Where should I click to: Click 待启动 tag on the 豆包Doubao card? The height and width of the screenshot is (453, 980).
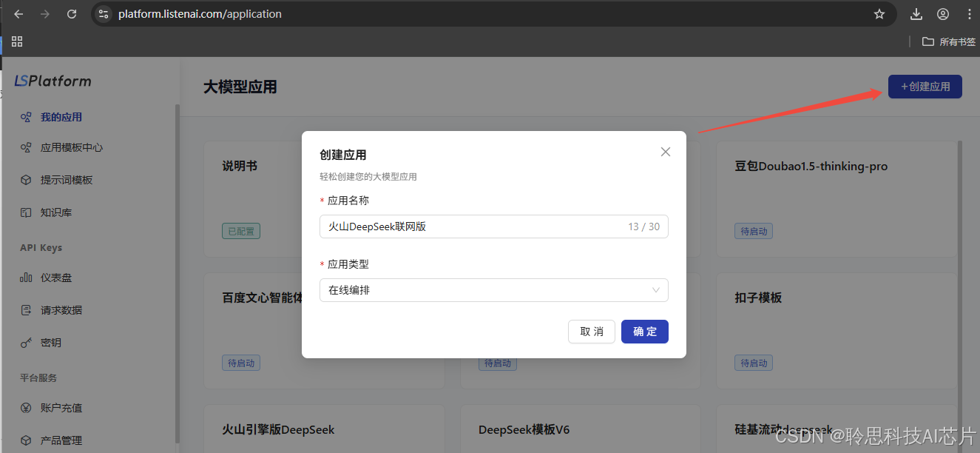[x=754, y=231]
